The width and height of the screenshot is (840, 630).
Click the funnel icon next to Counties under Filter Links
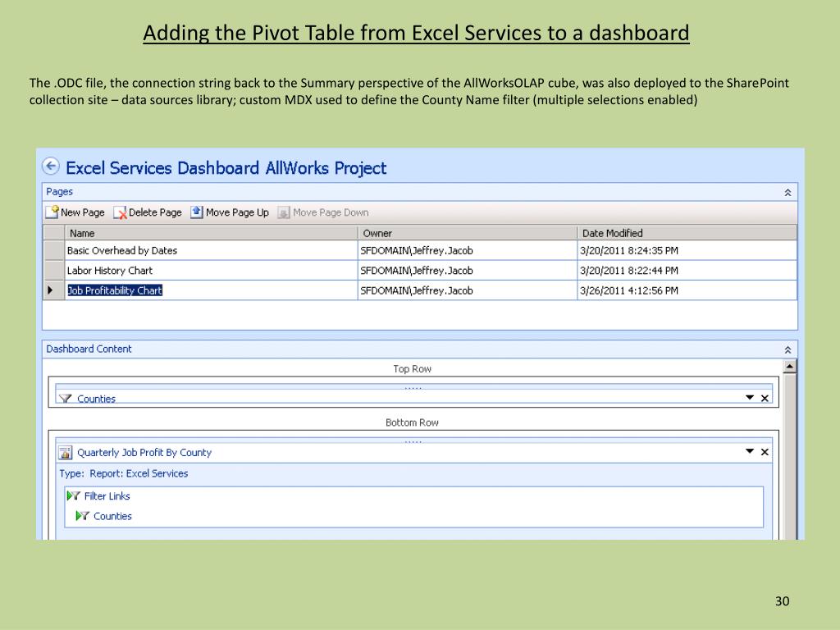[x=83, y=516]
